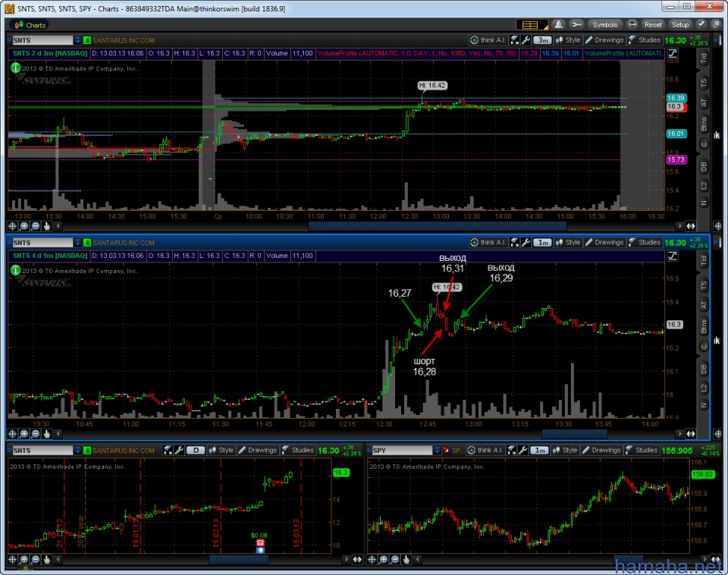Click horizontal scrollbar thumb under daily chart
This screenshot has height=575, width=728.
coord(239,560)
